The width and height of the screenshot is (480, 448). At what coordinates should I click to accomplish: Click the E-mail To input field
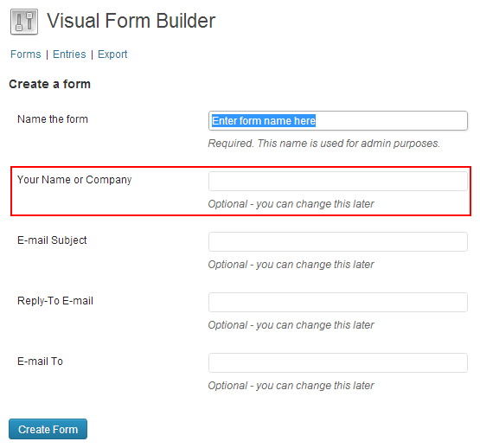(x=338, y=363)
